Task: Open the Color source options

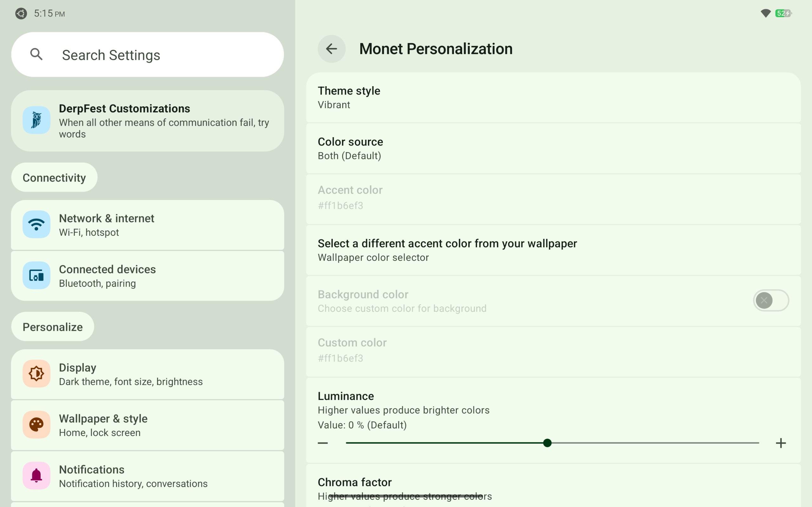Action: [553, 149]
